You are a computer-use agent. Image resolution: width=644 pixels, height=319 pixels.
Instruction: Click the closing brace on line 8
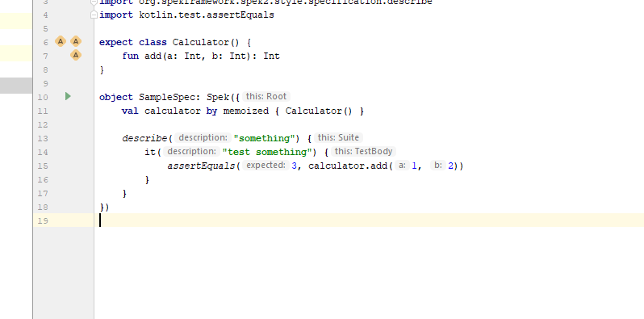pyautogui.click(x=102, y=70)
